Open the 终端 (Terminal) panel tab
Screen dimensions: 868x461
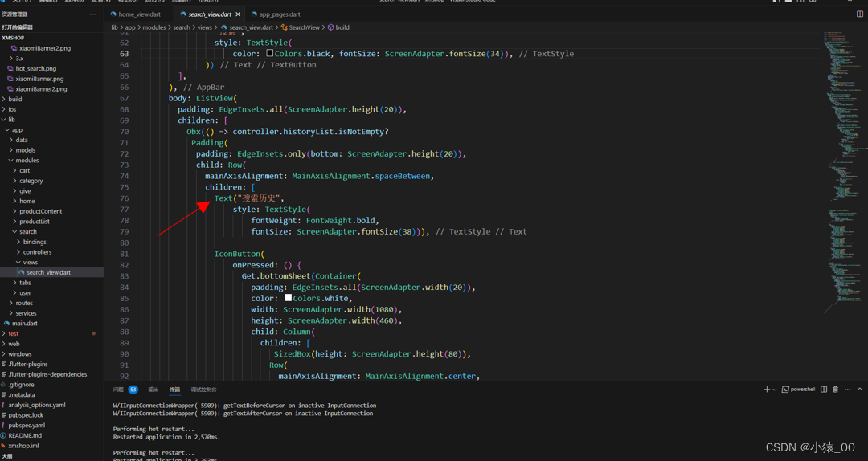(x=174, y=390)
